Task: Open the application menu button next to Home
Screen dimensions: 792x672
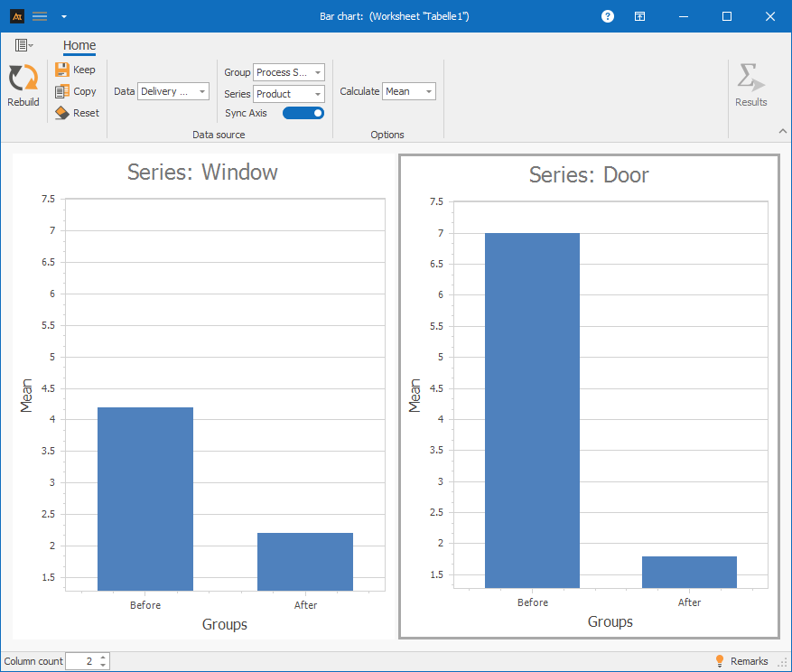Action: pyautogui.click(x=23, y=45)
